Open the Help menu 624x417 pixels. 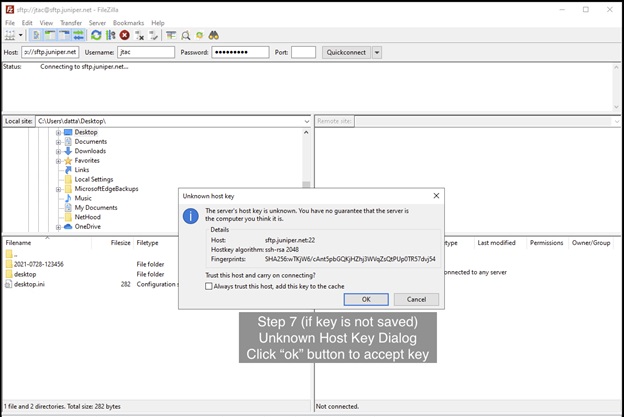point(158,23)
